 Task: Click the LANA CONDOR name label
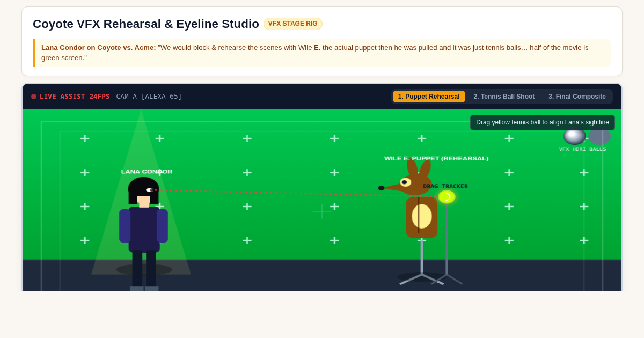(x=147, y=172)
